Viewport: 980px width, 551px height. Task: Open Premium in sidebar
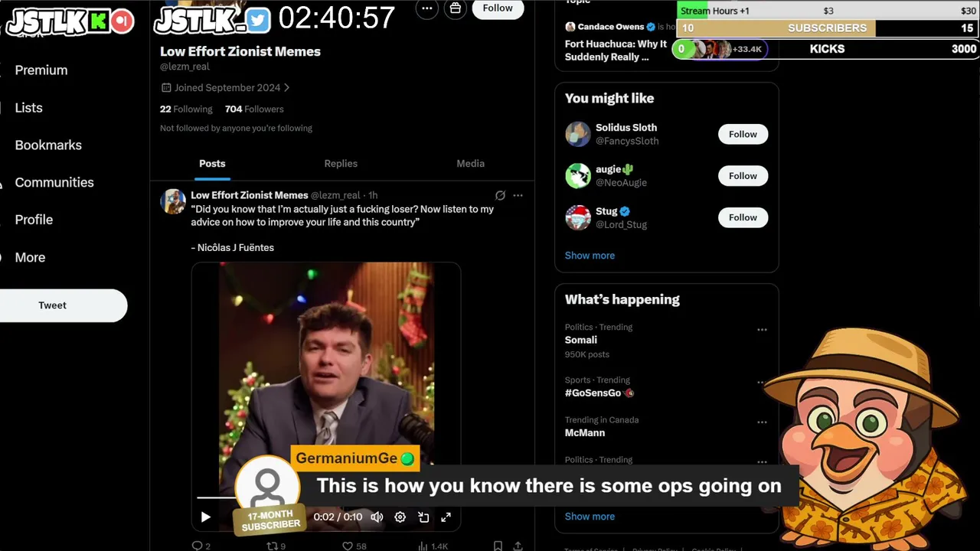41,70
